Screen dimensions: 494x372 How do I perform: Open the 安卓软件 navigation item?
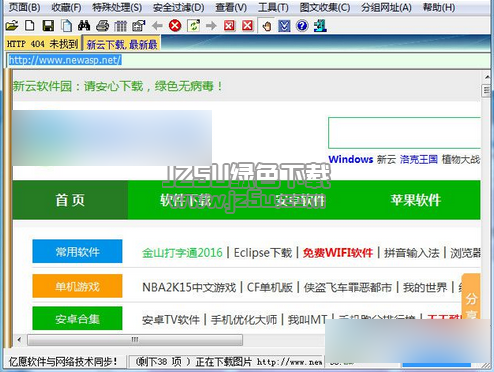(300, 200)
